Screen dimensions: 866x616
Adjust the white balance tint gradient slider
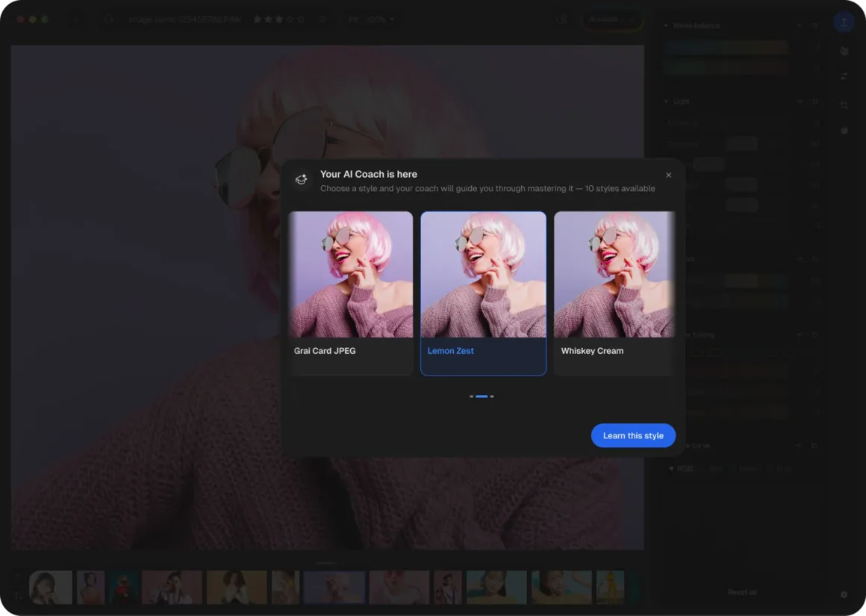[726, 67]
